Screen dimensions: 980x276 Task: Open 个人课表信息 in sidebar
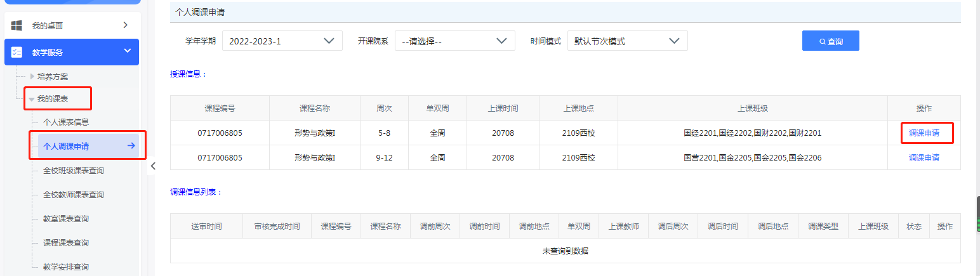[66, 122]
